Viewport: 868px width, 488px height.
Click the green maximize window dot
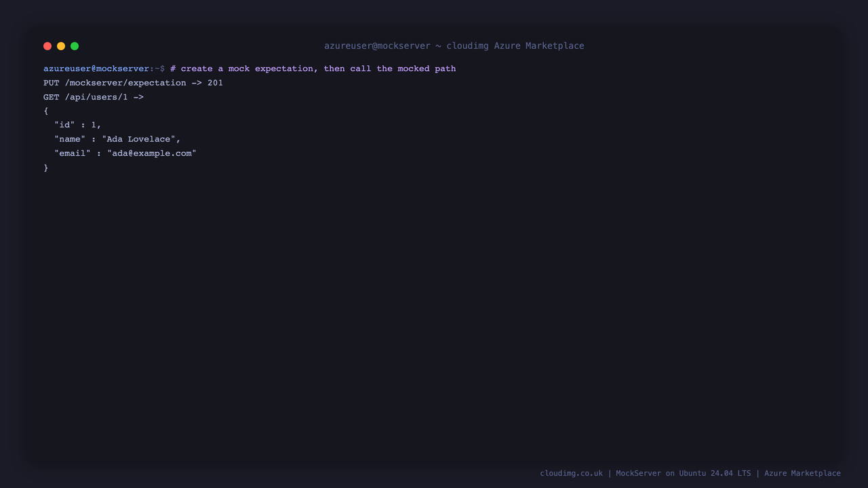coord(75,46)
